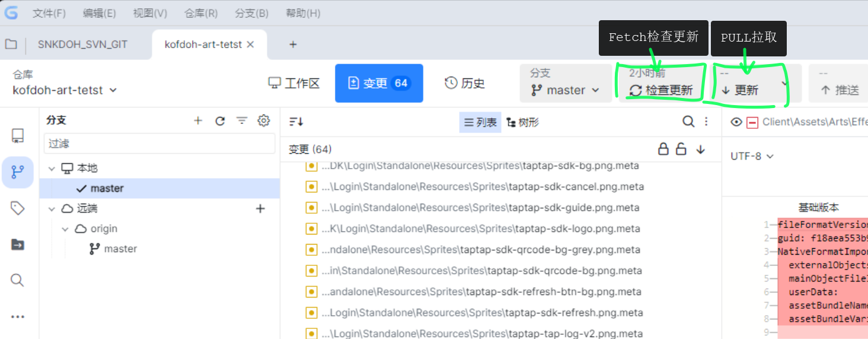Switch to 变更 64 view
The image size is (868, 339).
pos(379,83)
